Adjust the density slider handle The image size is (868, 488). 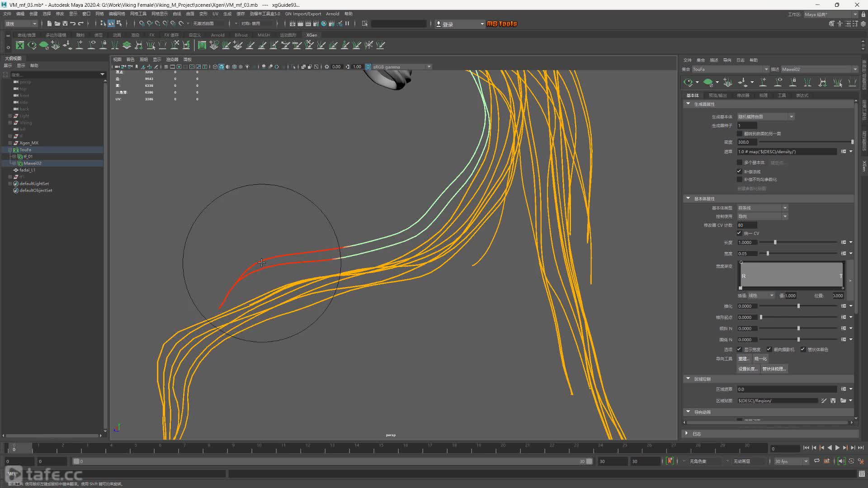pos(852,142)
